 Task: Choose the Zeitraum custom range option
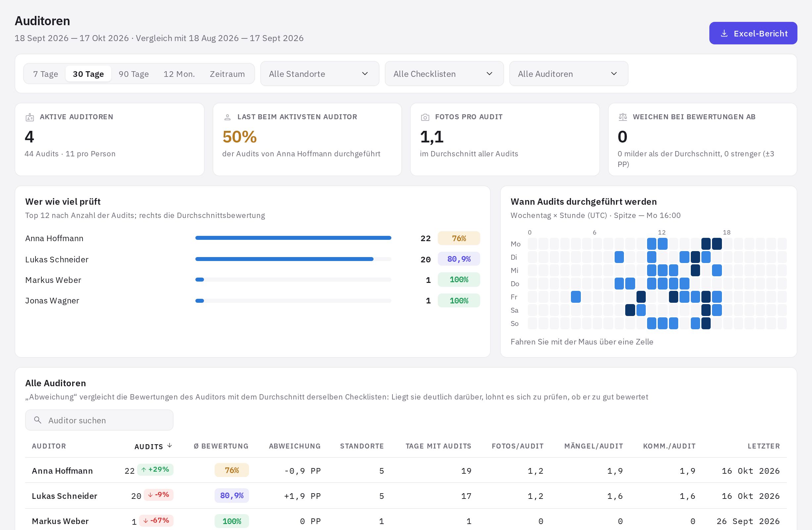(227, 74)
